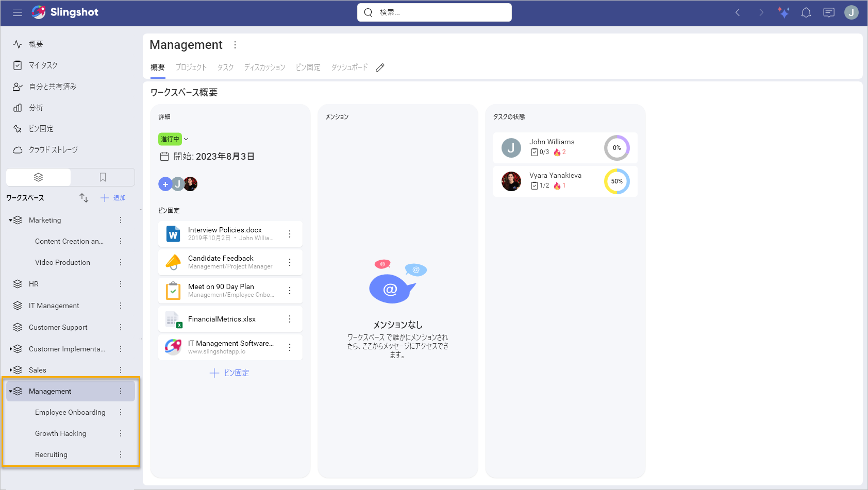Collapse the Management workspace
This screenshot has width=868, height=490.
pos(10,392)
